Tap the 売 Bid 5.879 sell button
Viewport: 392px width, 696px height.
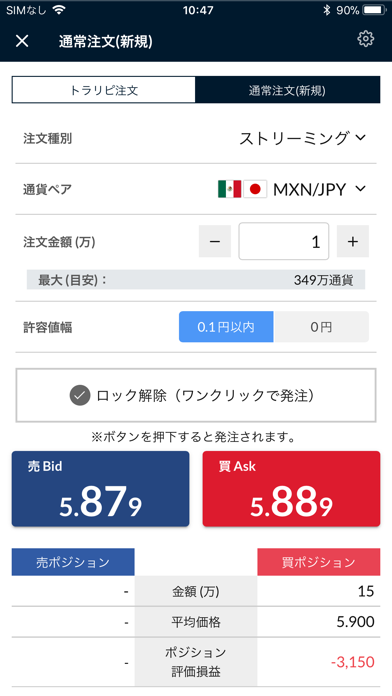point(100,489)
